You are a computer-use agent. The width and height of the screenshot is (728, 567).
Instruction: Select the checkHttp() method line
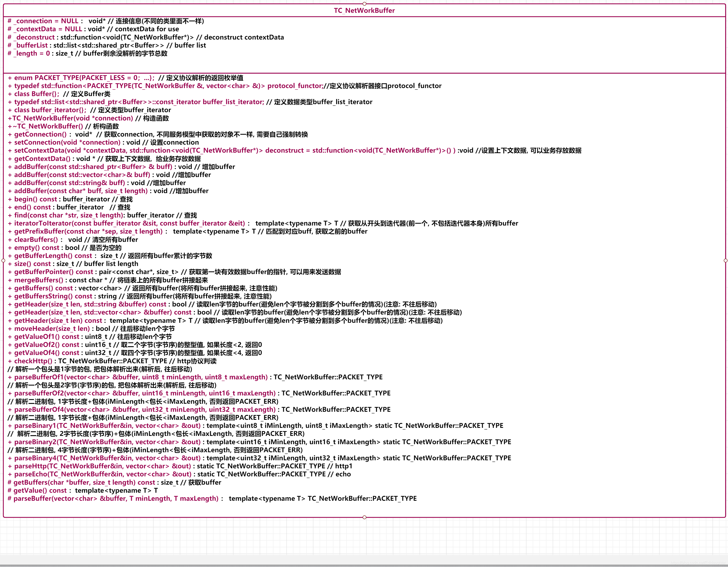click(x=112, y=361)
